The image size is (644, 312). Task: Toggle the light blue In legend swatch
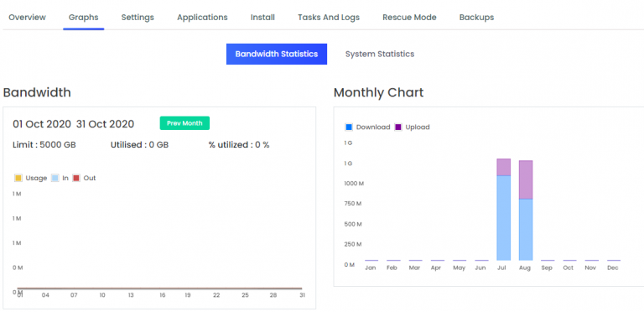point(55,178)
